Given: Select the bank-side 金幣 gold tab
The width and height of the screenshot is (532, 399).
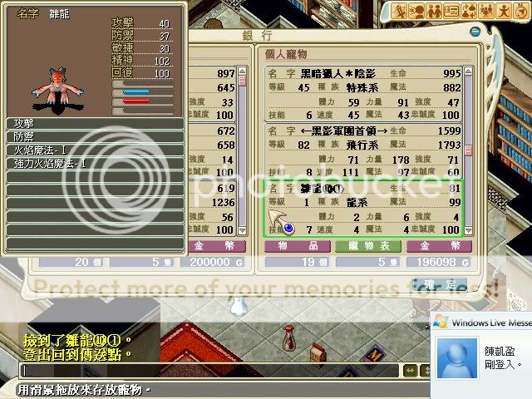Looking at the screenshot, I should [x=213, y=247].
